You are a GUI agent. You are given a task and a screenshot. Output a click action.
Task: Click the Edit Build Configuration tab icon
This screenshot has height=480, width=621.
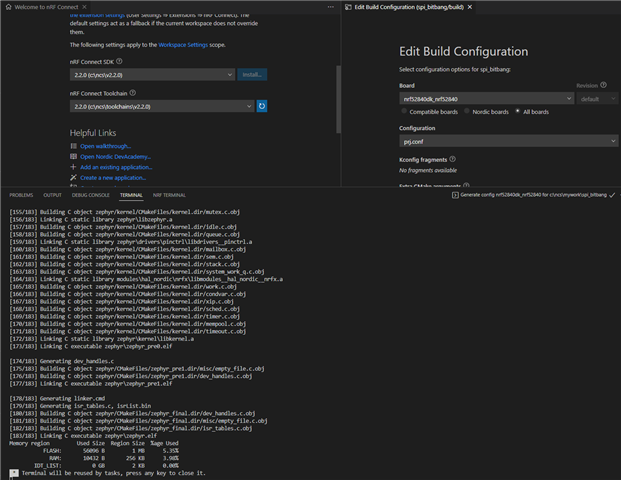(x=348, y=7)
